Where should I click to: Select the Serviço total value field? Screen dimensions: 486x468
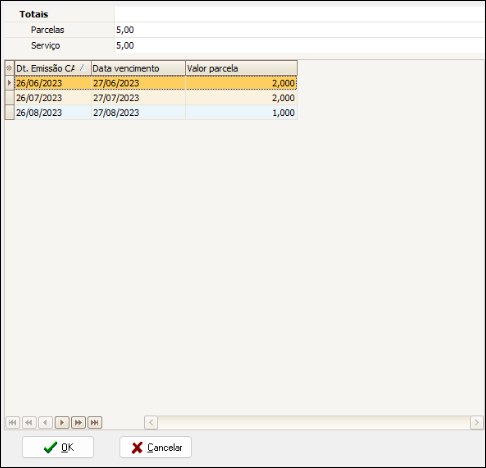tap(299, 45)
